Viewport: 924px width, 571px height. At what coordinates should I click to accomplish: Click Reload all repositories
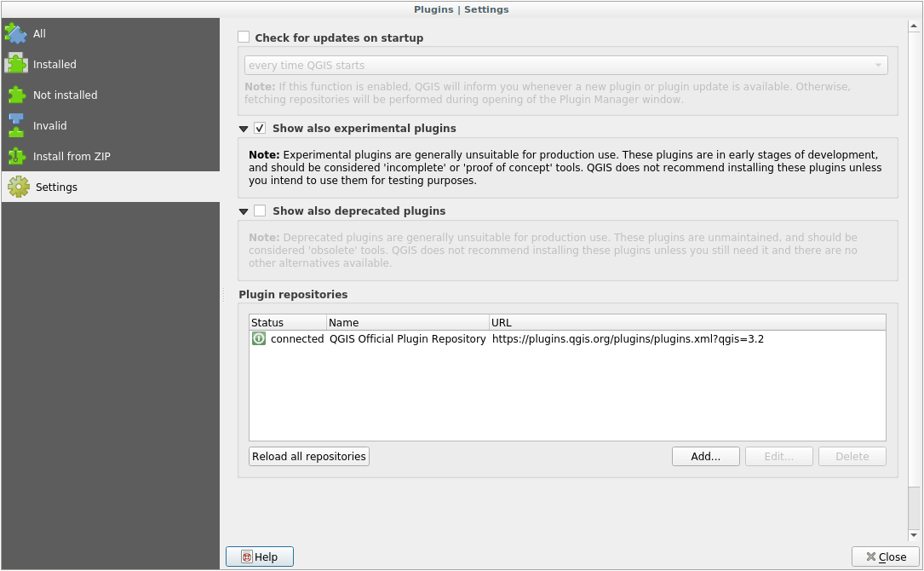[x=307, y=456]
